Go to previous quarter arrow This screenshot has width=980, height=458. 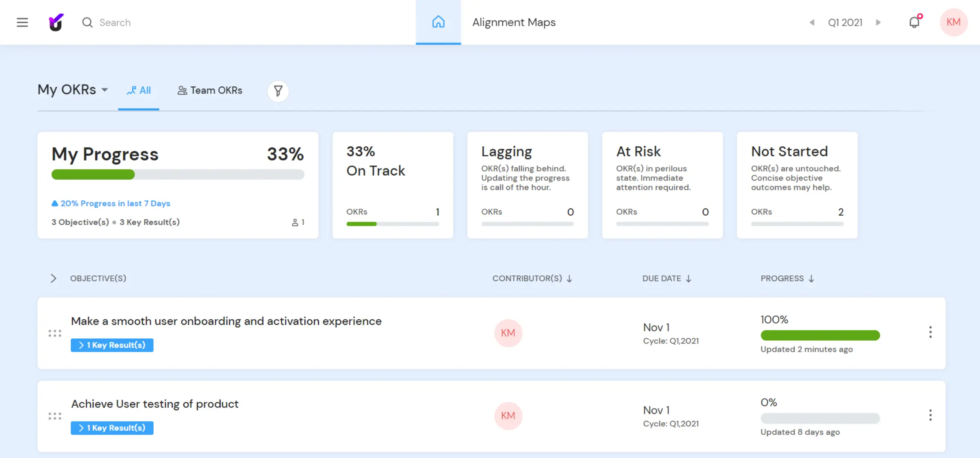click(812, 22)
